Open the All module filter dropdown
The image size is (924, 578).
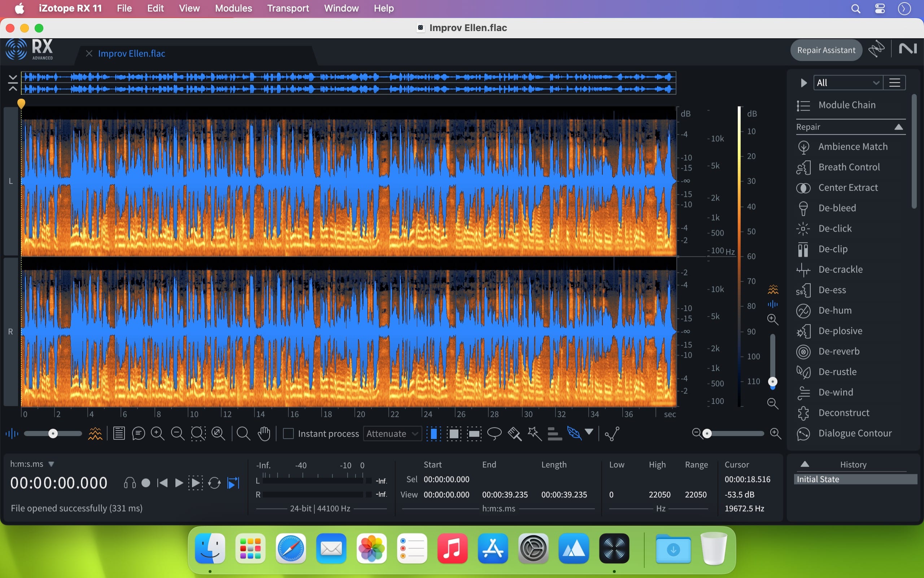[848, 83]
